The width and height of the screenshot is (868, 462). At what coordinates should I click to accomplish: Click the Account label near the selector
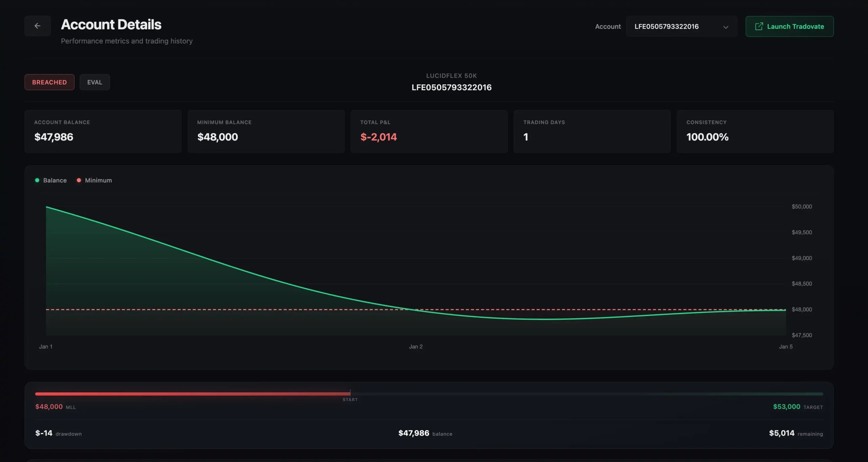pyautogui.click(x=608, y=26)
